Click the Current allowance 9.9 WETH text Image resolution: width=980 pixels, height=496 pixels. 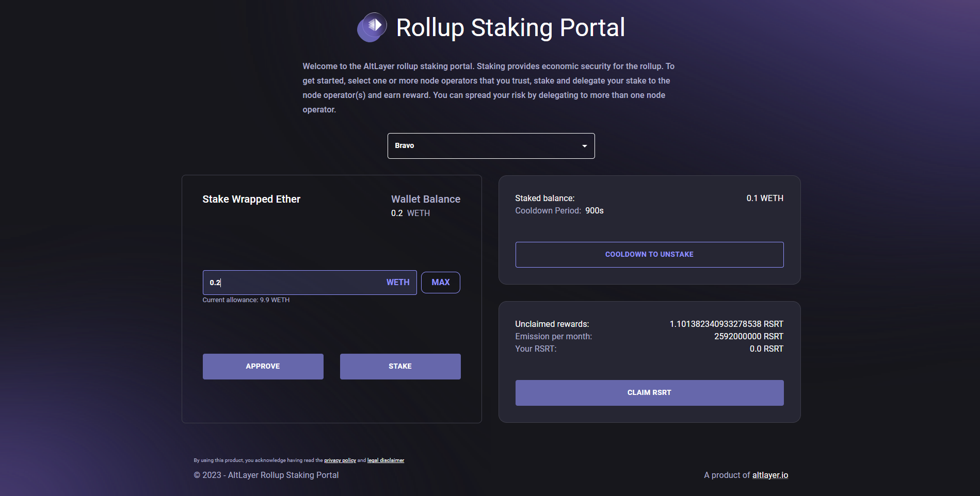[x=246, y=300]
